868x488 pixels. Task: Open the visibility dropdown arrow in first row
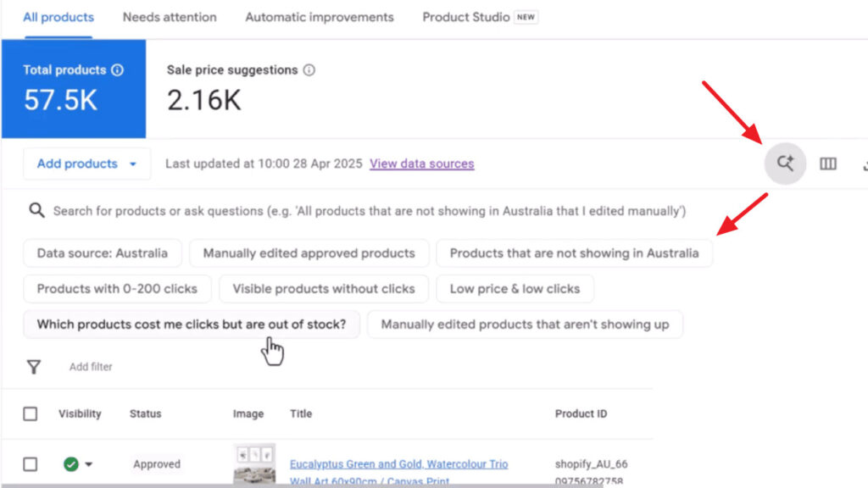coord(89,464)
